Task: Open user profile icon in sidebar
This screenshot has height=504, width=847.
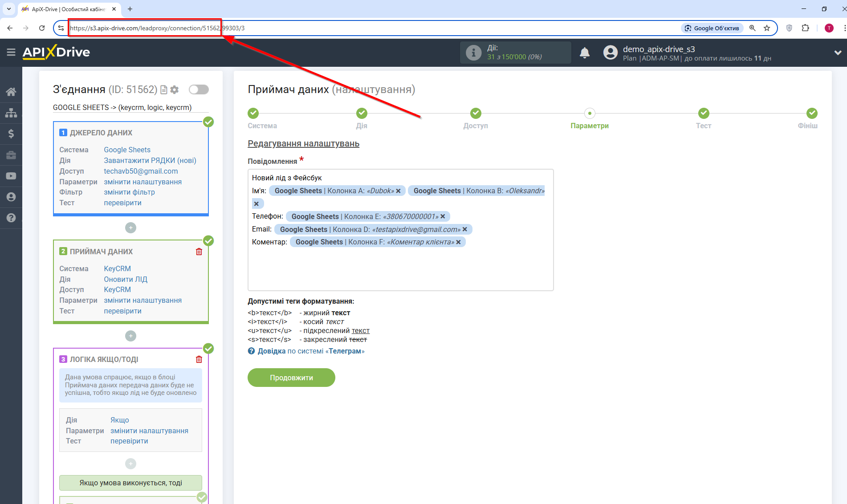Action: pyautogui.click(x=11, y=197)
